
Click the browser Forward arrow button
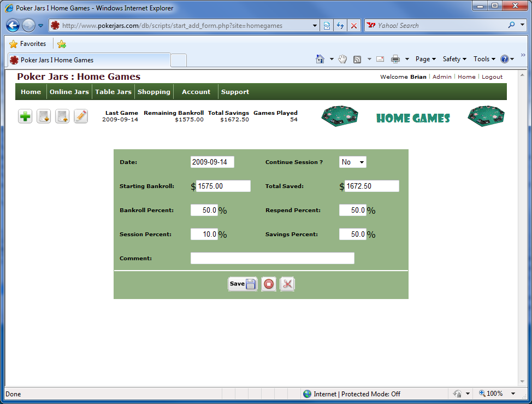pos(28,26)
